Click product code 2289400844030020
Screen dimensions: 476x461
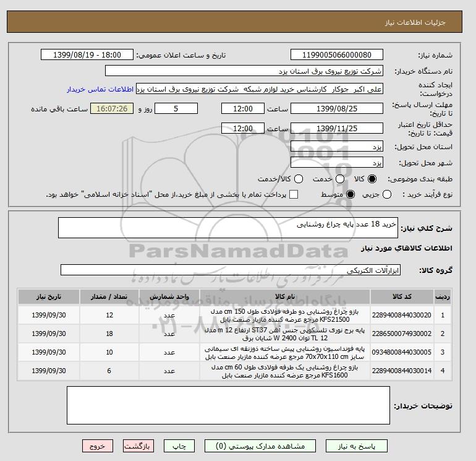[402, 315]
